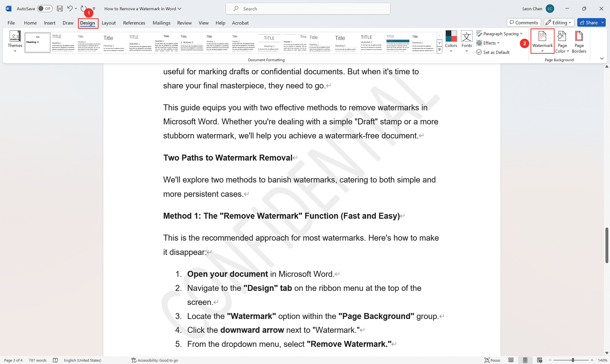Click Set as Default checkmark option

coord(493,52)
